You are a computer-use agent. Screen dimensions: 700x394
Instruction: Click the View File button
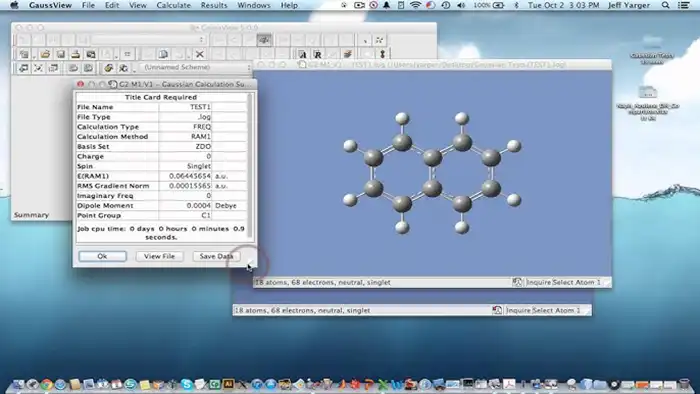click(x=159, y=256)
